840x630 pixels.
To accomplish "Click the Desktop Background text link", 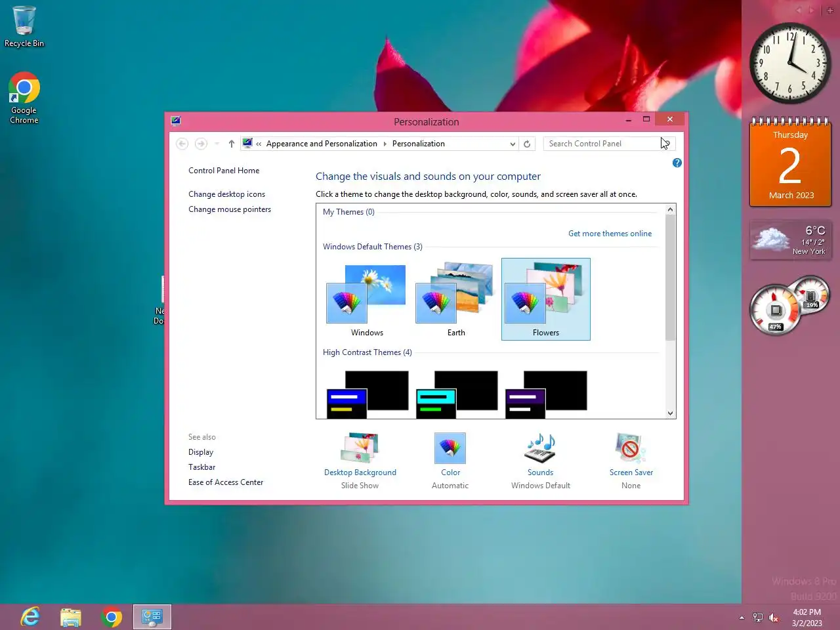I will [x=360, y=472].
